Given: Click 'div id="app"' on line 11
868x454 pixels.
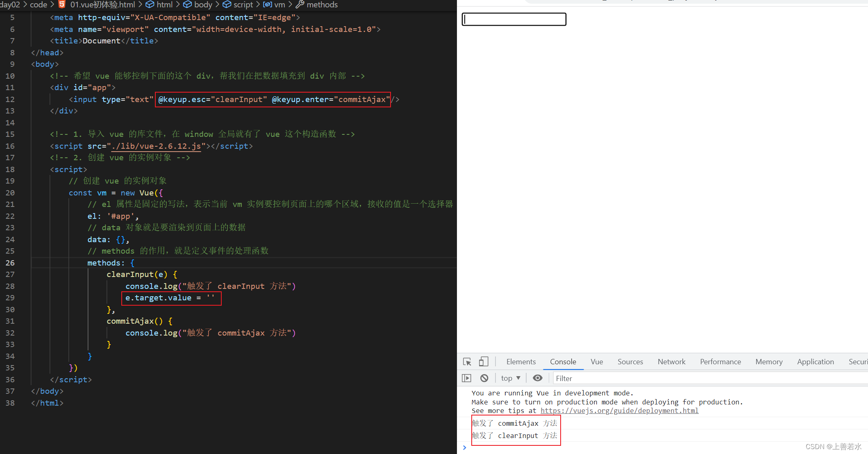Looking at the screenshot, I should (x=83, y=88).
